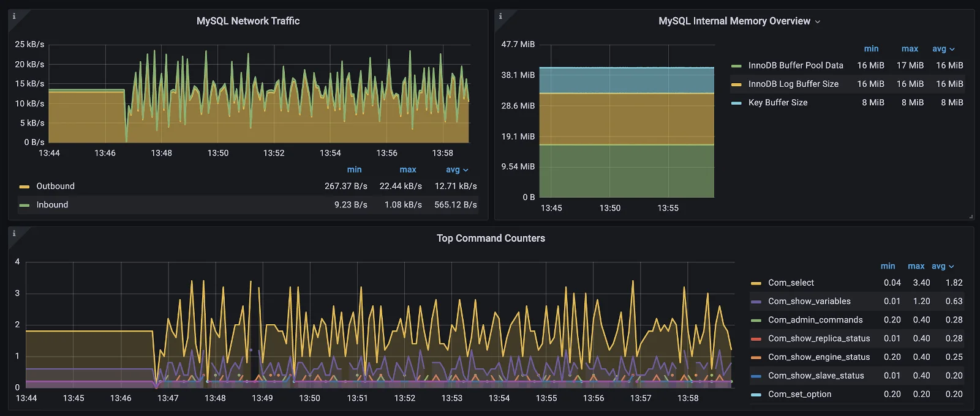The height and width of the screenshot is (416, 980).
Task: Select the Outbound max value 22.44 kB/s
Action: point(401,186)
